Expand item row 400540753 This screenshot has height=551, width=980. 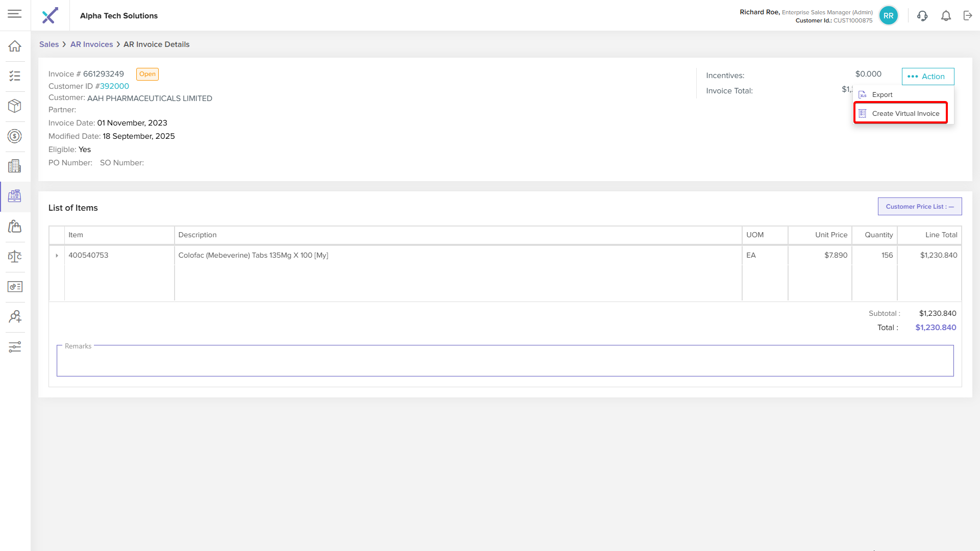(x=57, y=256)
